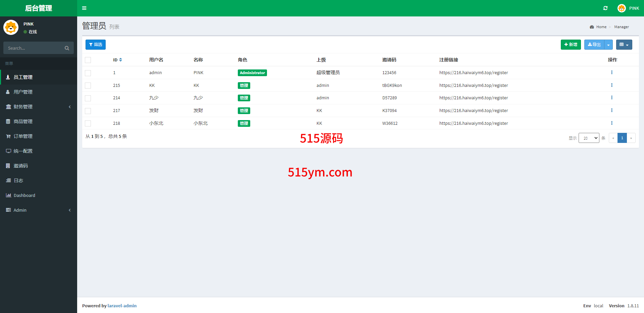Click the refresh icon in top bar
Viewport: 644px width, 313px height.
coord(605,8)
